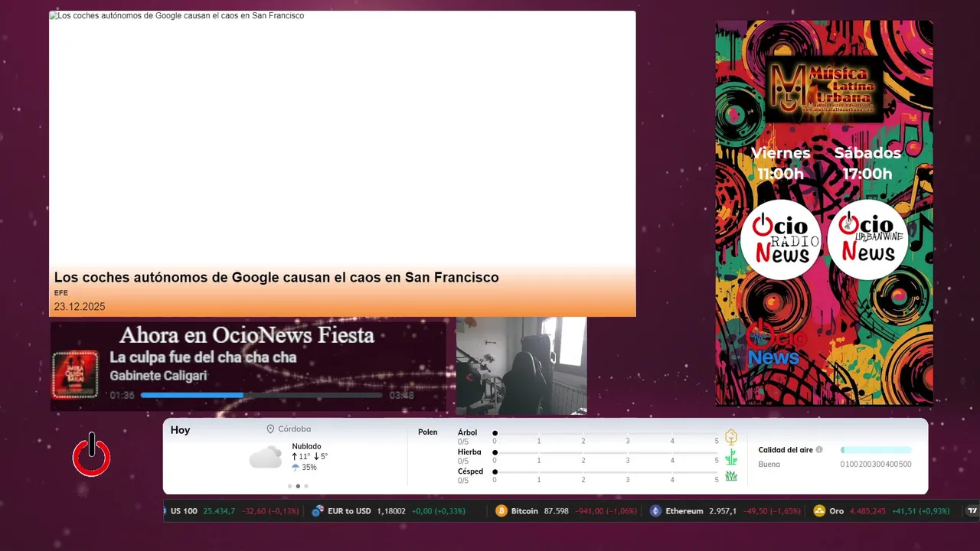Click the Hierba pollen level slider
980x551 pixels.
pyautogui.click(x=606, y=453)
